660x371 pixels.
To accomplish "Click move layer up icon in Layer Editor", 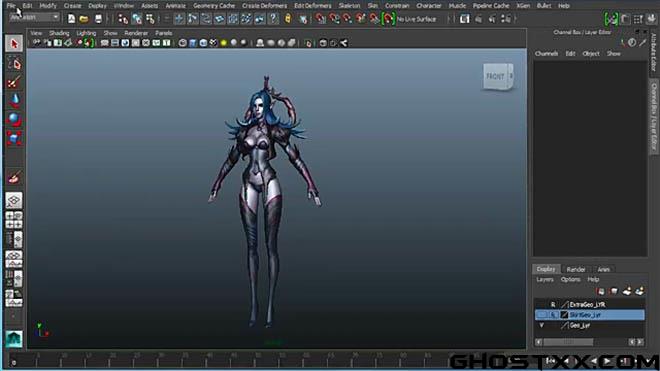I will pos(601,291).
